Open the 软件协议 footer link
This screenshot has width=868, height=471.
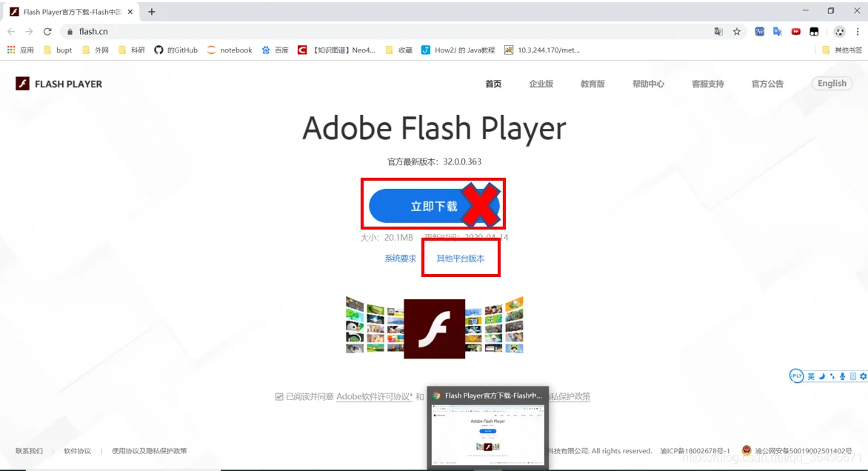pyautogui.click(x=77, y=450)
